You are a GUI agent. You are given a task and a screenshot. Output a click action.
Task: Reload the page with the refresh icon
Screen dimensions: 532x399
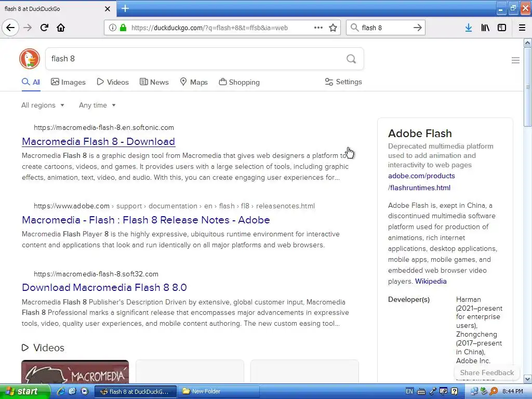44,28
